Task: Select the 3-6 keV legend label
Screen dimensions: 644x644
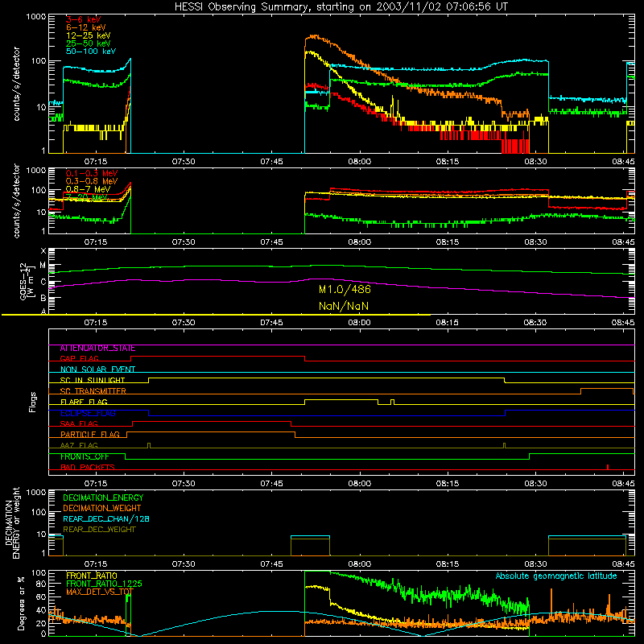Action: click(x=84, y=19)
